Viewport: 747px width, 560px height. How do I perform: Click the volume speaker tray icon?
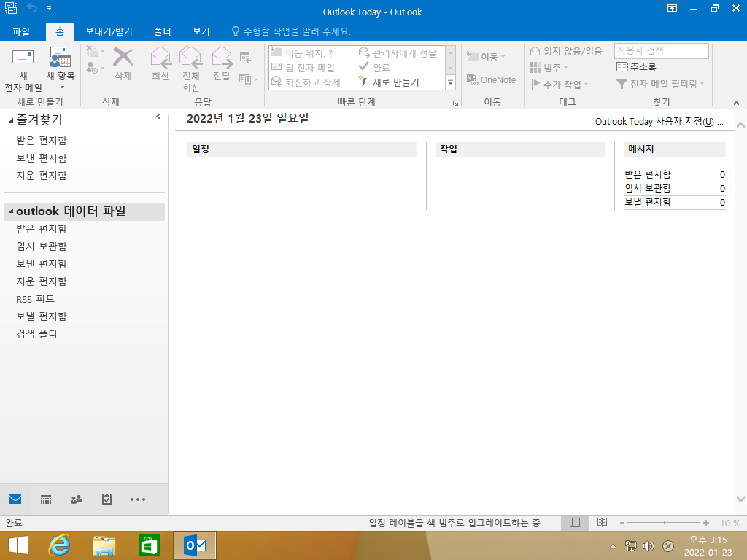[648, 545]
